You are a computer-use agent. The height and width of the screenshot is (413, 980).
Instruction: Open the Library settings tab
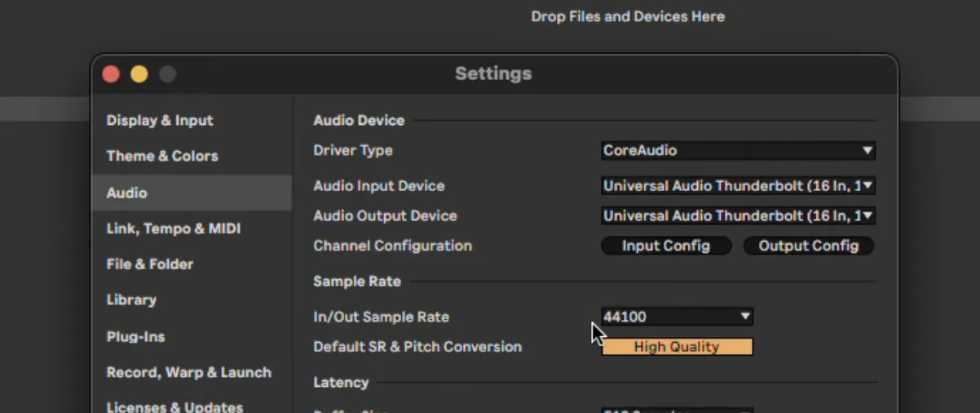click(131, 300)
